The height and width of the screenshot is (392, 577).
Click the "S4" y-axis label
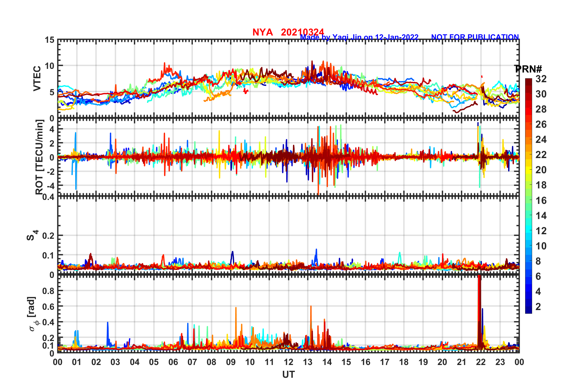tap(32, 235)
